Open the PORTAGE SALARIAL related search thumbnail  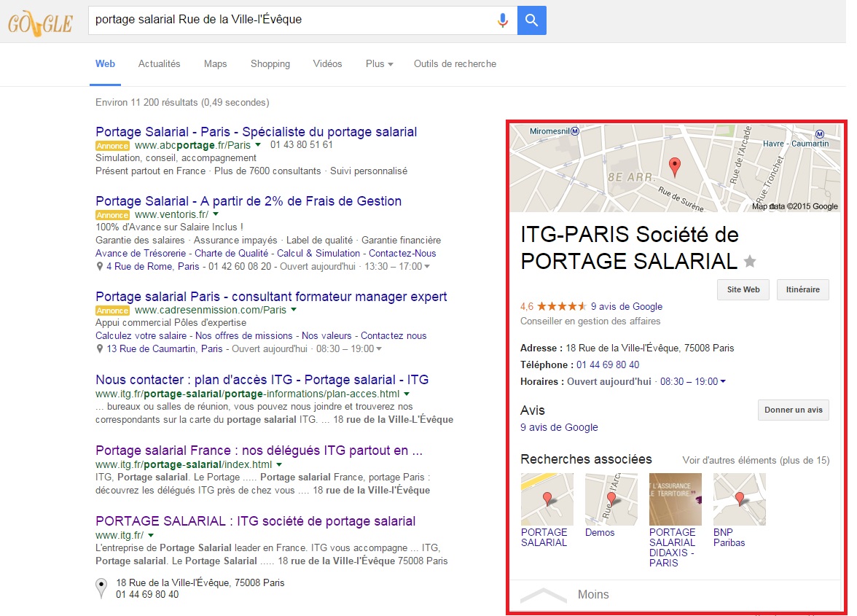[547, 499]
